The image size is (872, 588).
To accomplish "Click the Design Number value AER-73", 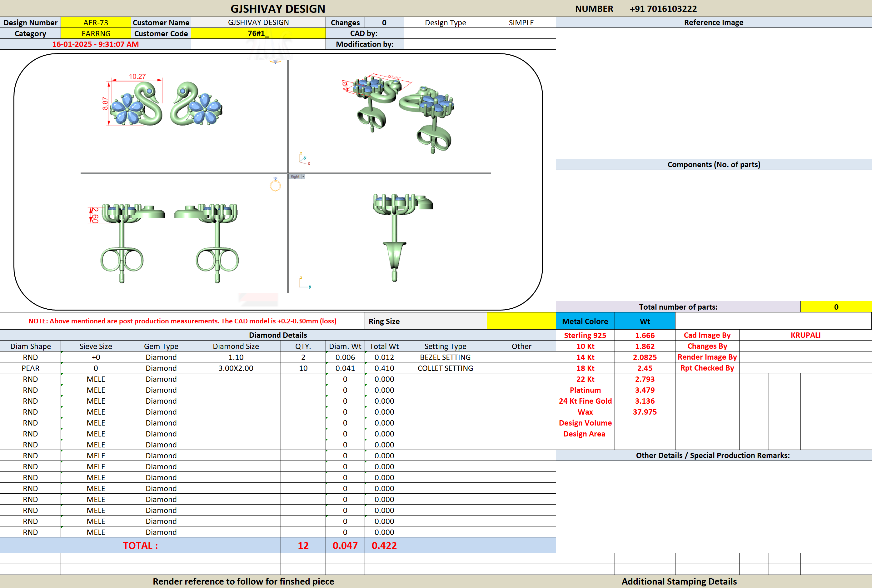I will coord(96,22).
